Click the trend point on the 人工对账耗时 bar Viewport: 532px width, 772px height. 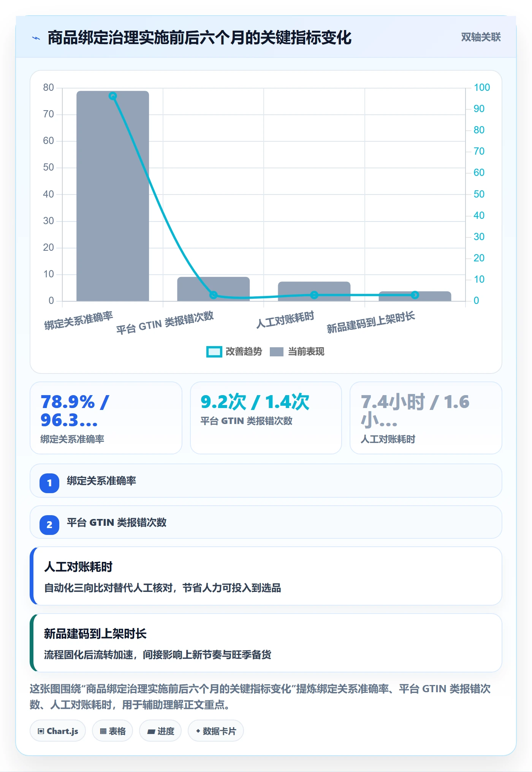[x=314, y=295]
